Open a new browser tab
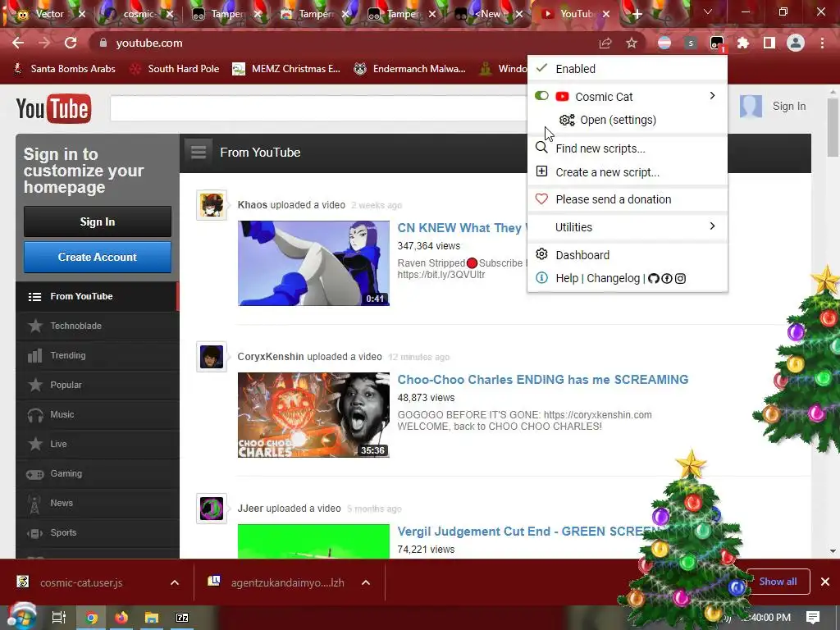840x630 pixels. pos(637,14)
